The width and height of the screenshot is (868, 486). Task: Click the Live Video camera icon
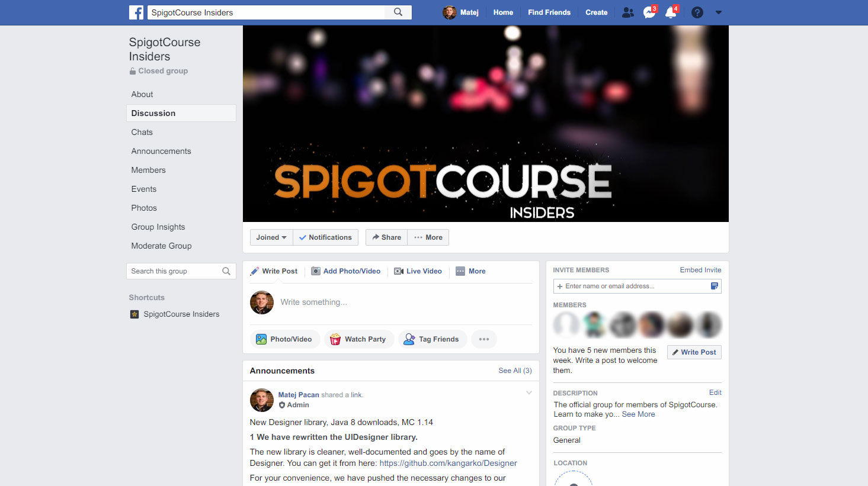399,271
